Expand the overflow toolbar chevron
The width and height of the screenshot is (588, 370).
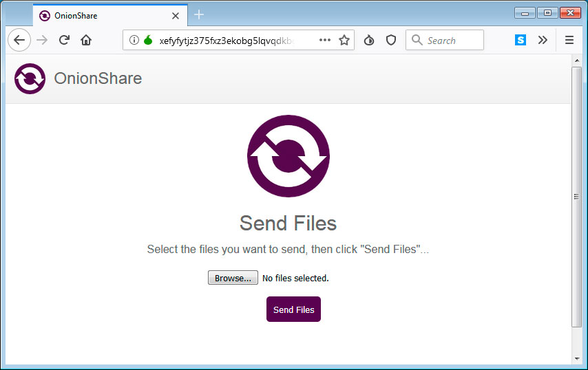click(543, 40)
